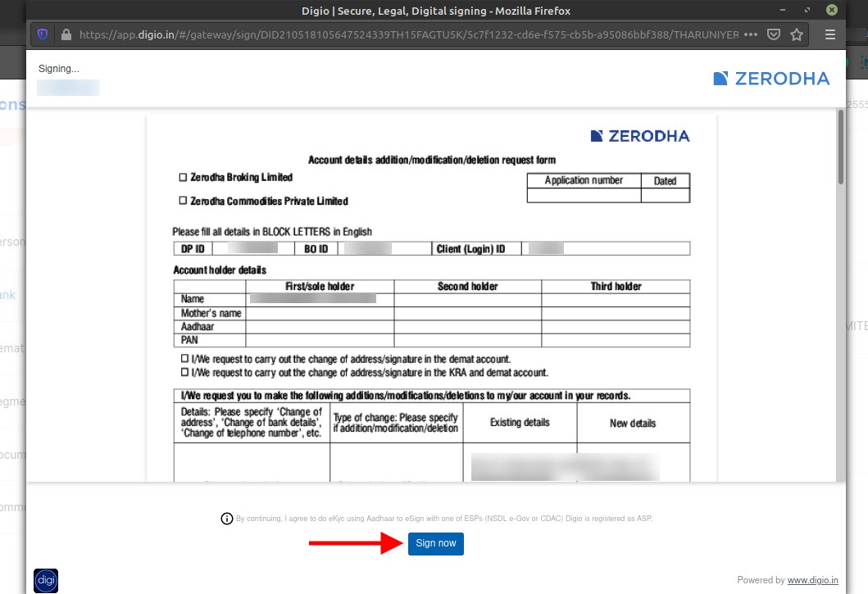Tick the Zerodha Broking Limited checkbox

183,177
